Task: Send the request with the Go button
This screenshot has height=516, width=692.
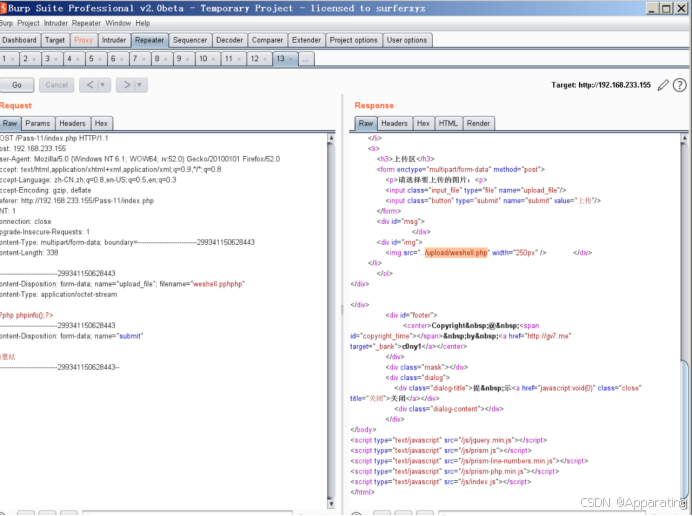Action: pyautogui.click(x=17, y=85)
